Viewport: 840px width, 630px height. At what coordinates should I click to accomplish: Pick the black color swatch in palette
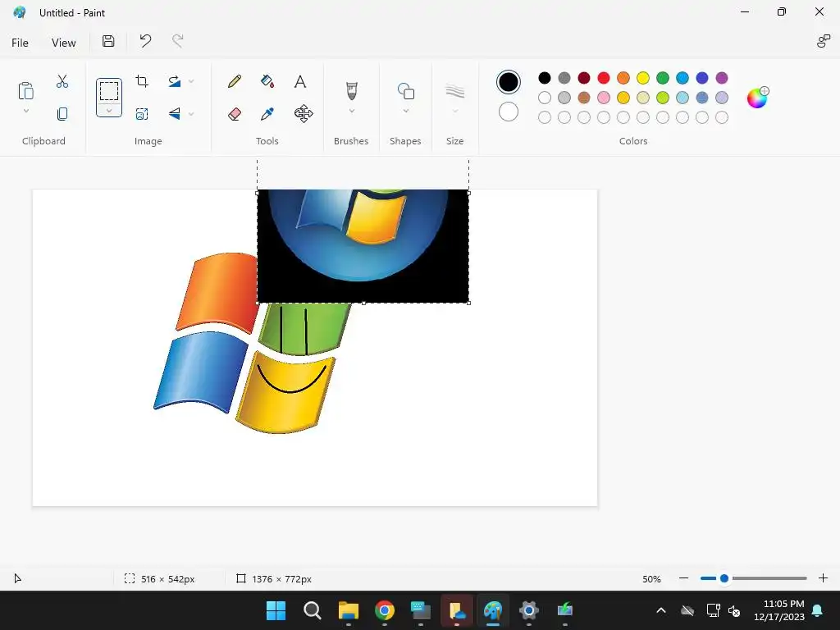click(545, 78)
